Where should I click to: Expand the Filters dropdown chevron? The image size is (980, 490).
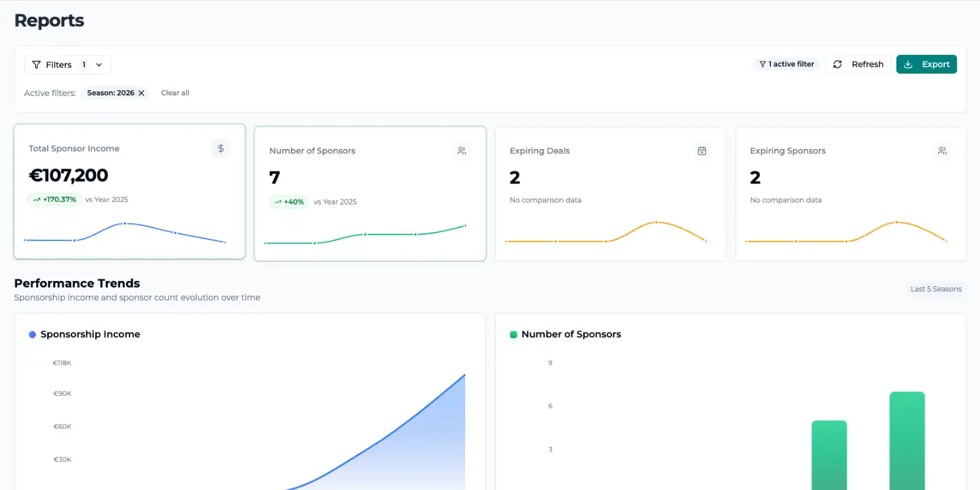coord(99,65)
